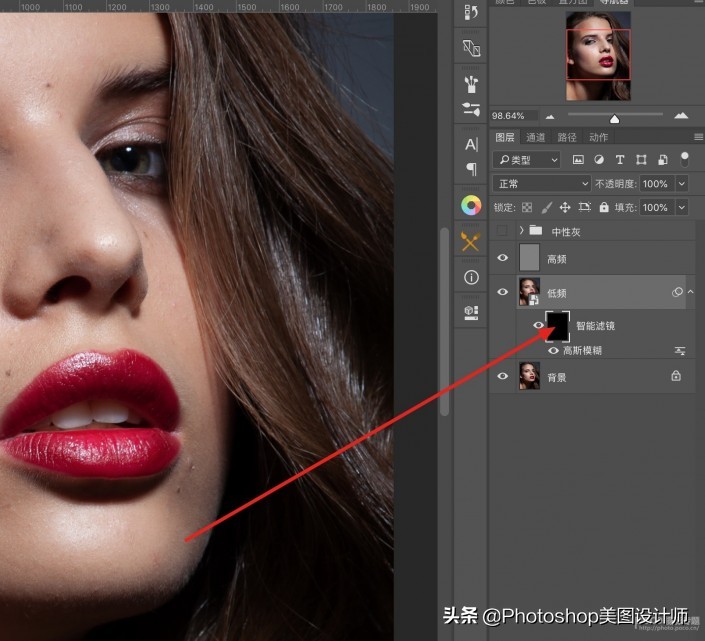Switch to the 通道 tab
The height and width of the screenshot is (641, 705).
536,137
